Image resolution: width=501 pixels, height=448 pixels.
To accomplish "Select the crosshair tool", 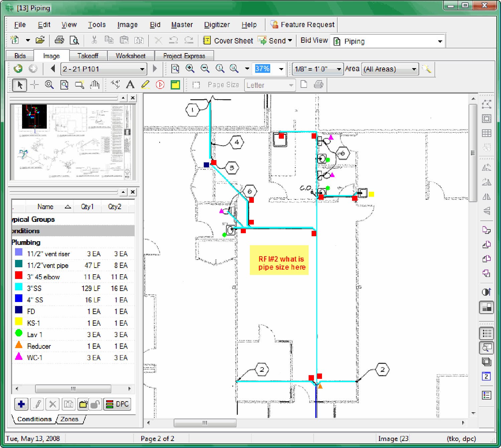I will click(x=34, y=85).
